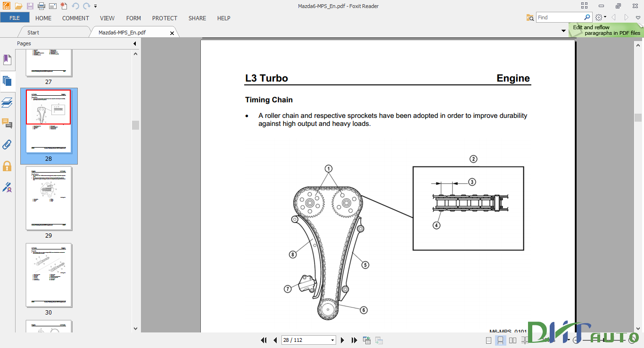Open the SHARE ribbon tab
Image resolution: width=644 pixels, height=348 pixels.
(x=197, y=18)
